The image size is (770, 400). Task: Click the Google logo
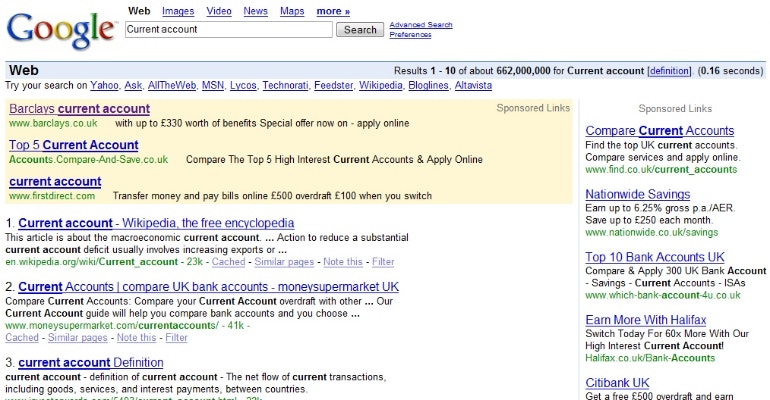59,29
